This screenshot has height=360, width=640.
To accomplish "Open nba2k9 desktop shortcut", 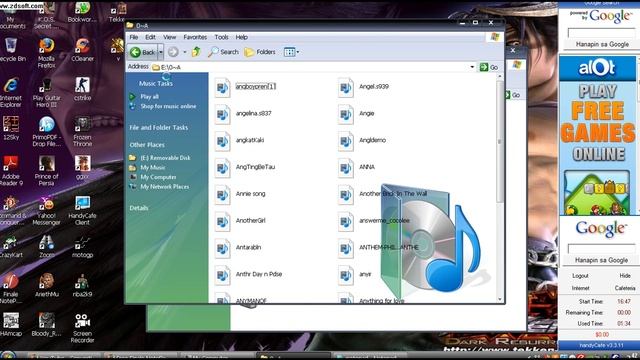I will click(82, 285).
